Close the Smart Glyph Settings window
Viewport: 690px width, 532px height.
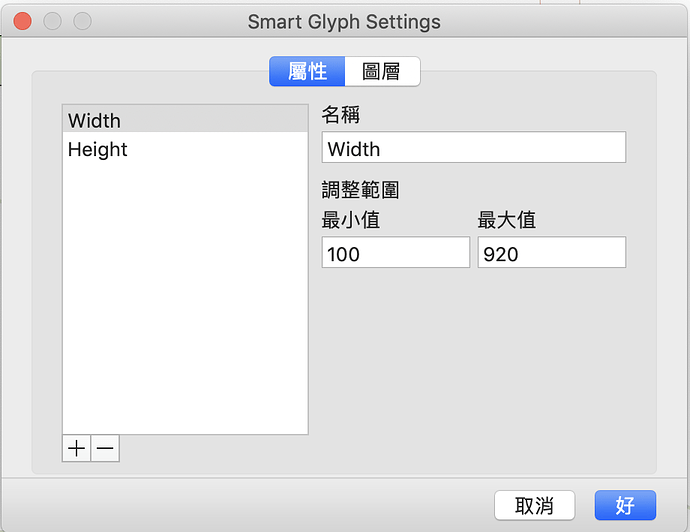(x=22, y=21)
